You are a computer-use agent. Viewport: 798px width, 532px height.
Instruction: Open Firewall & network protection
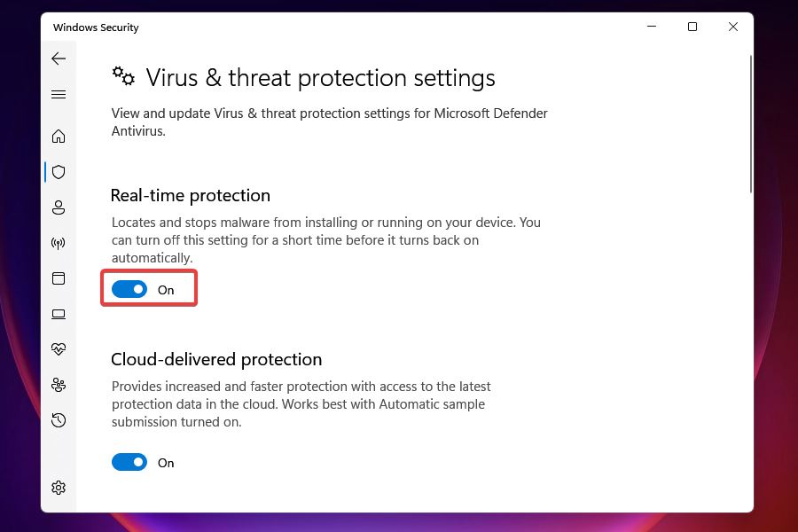tap(59, 243)
